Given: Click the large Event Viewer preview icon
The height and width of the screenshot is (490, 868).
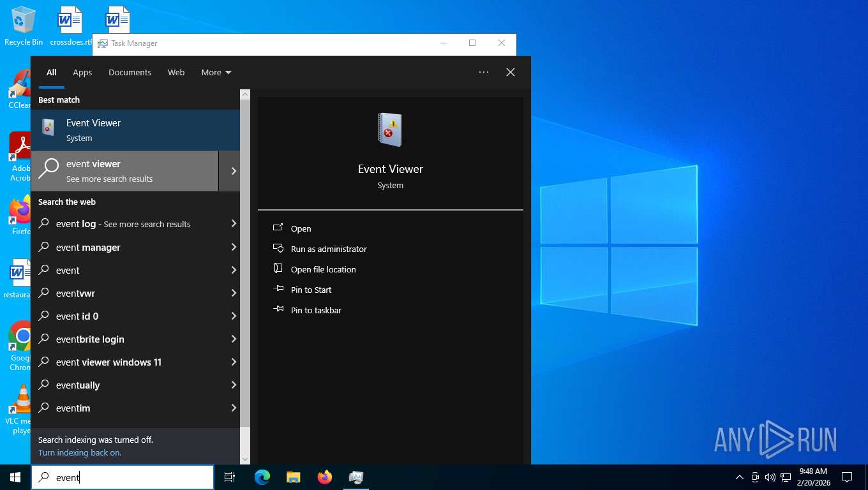Looking at the screenshot, I should click(x=390, y=130).
